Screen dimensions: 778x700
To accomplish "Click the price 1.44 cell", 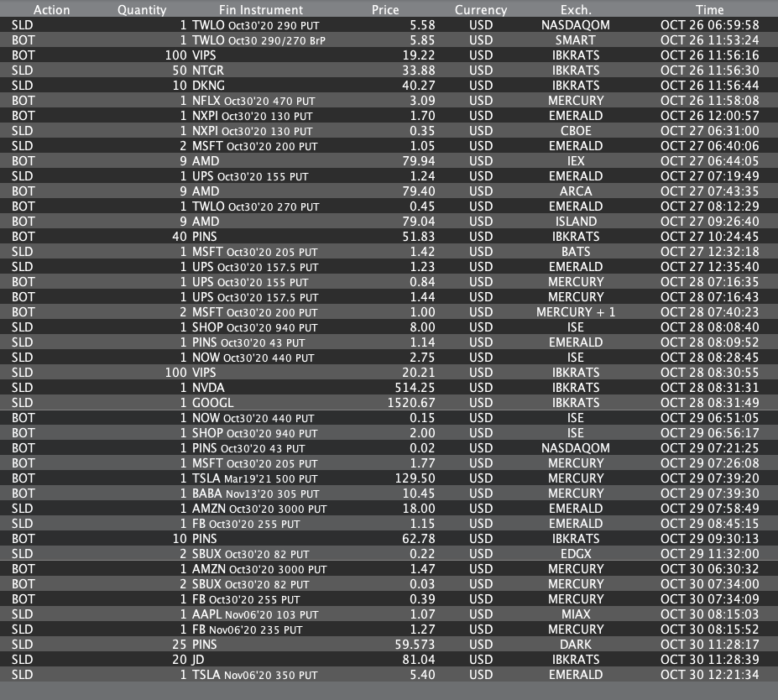I will [422, 297].
